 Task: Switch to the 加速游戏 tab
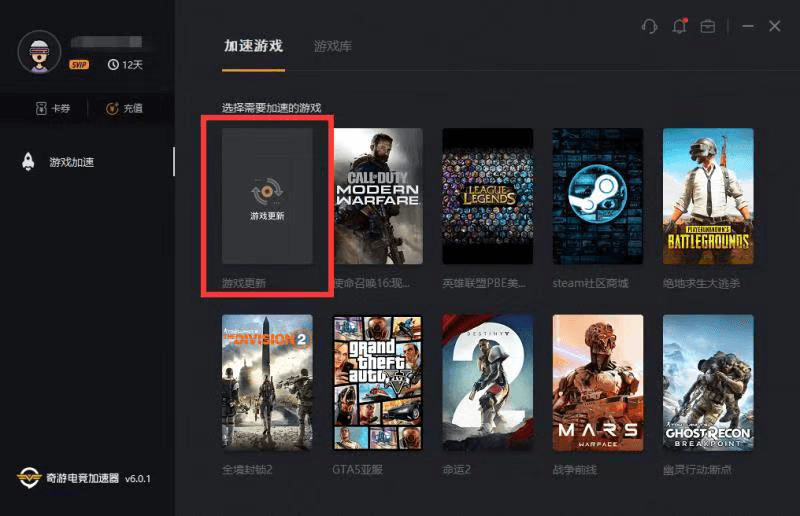[254, 46]
